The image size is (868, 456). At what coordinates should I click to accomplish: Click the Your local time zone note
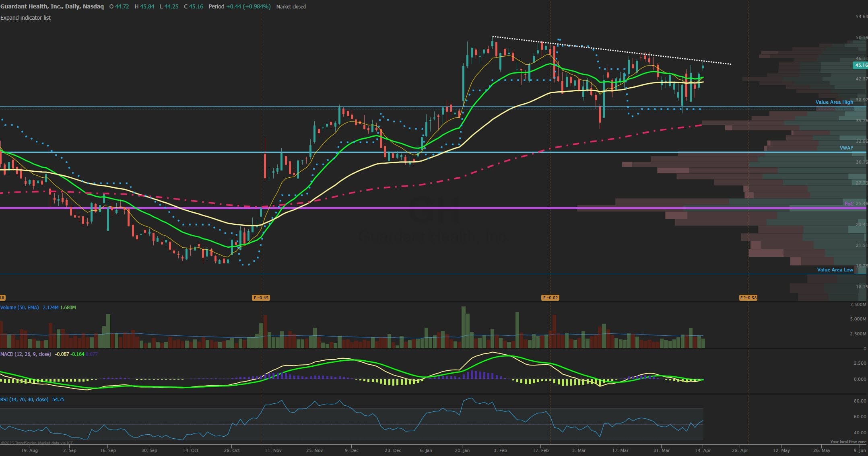848,442
